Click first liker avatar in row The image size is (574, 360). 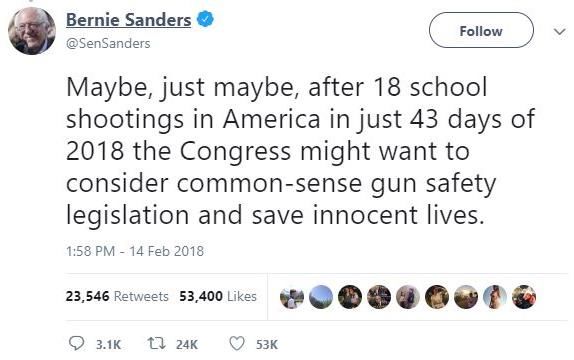[x=292, y=297]
